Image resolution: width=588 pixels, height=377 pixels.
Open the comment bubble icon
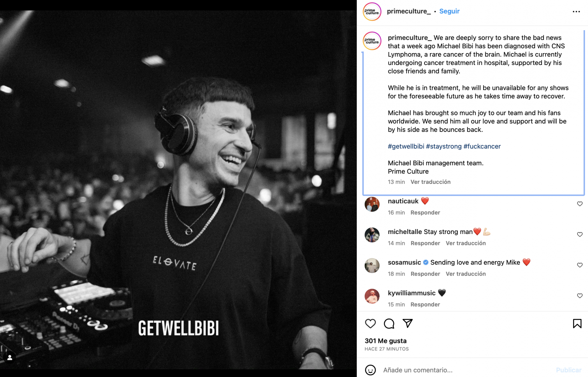point(389,323)
